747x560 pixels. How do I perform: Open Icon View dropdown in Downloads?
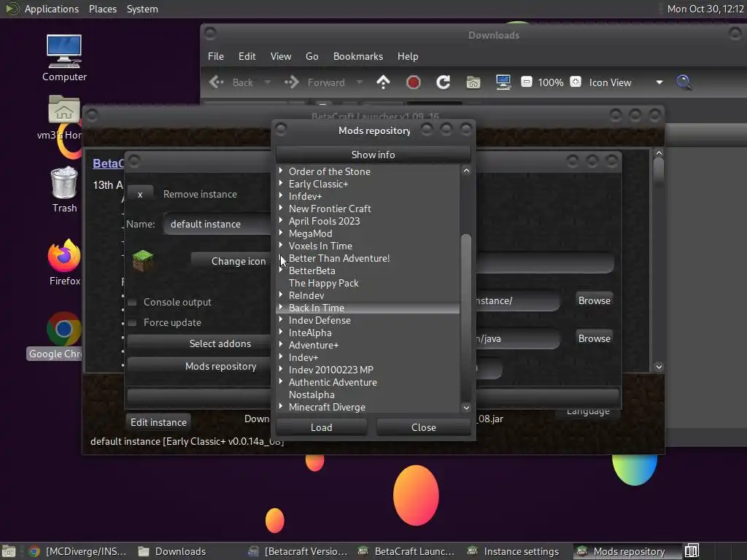(625, 82)
